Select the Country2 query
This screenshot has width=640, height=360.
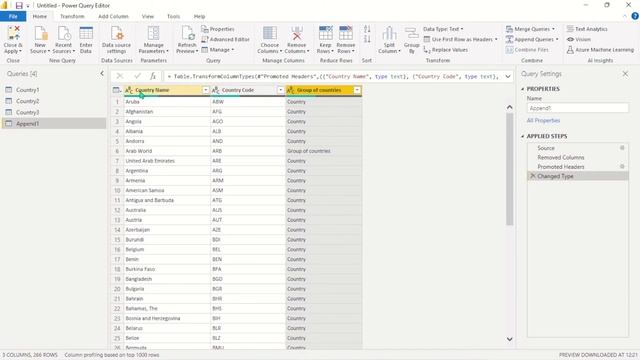point(54,101)
